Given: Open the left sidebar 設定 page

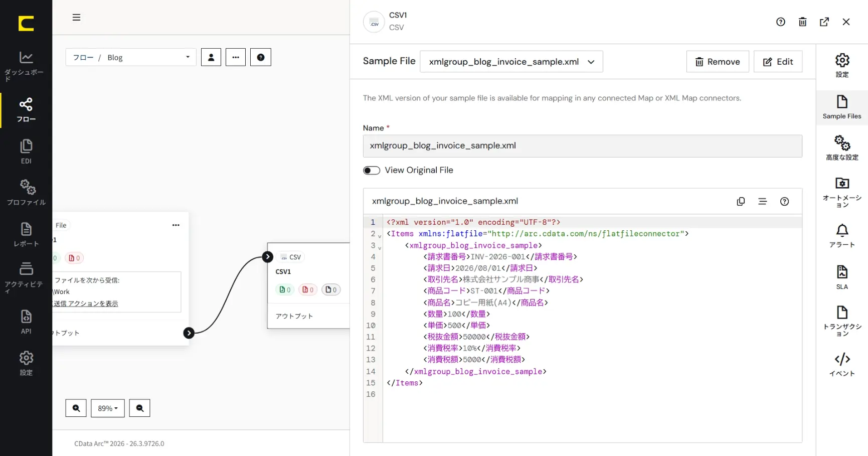Looking at the screenshot, I should (26, 364).
